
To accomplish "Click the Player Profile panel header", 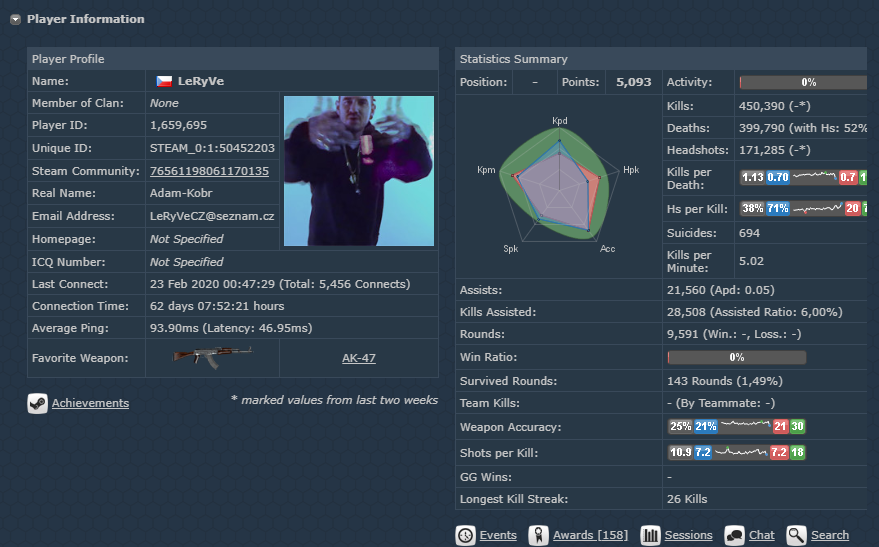I will [x=233, y=59].
